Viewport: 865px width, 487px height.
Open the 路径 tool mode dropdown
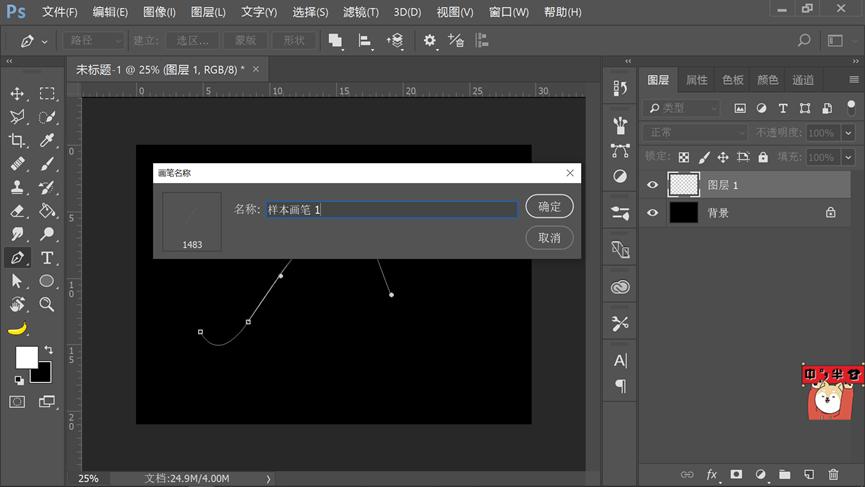click(x=93, y=40)
